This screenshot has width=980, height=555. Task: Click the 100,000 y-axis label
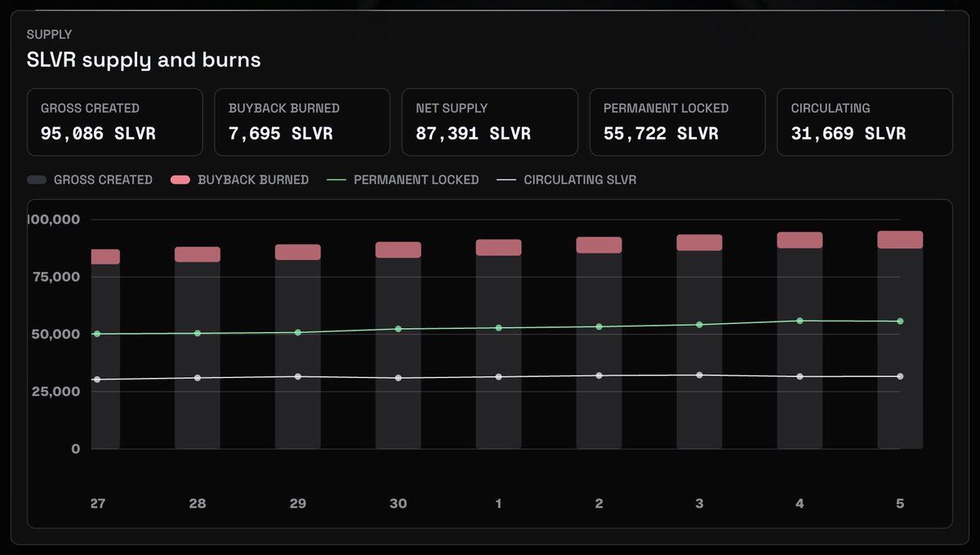[53, 220]
